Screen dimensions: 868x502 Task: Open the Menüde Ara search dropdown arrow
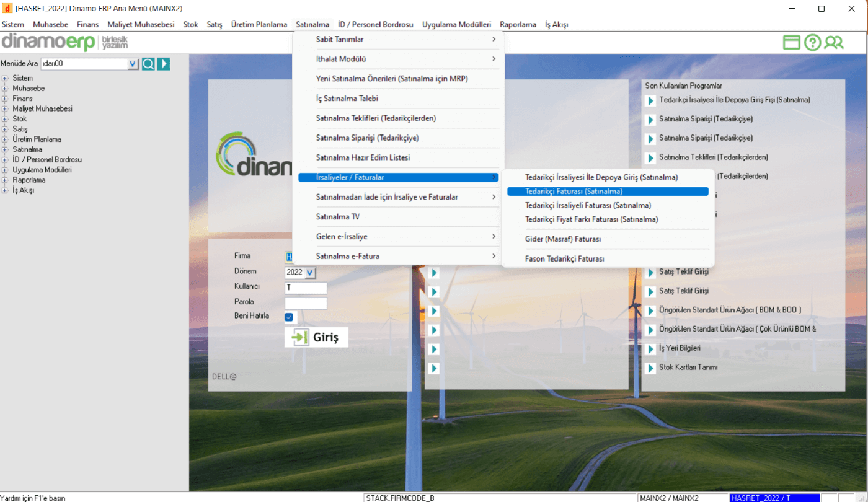[x=133, y=64]
